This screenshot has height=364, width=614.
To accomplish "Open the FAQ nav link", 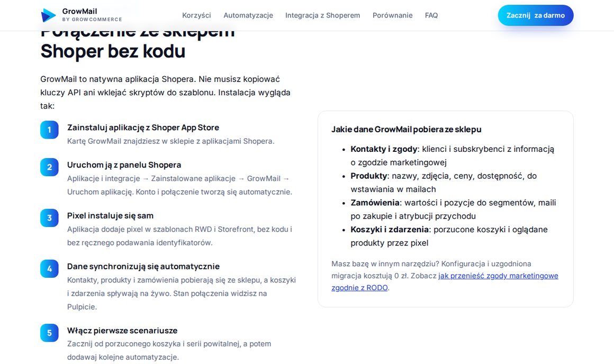I will pos(431,15).
